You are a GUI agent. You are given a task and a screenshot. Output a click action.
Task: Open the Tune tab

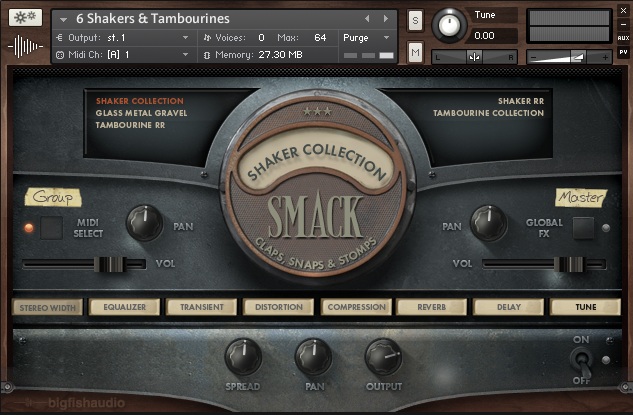tap(585, 307)
